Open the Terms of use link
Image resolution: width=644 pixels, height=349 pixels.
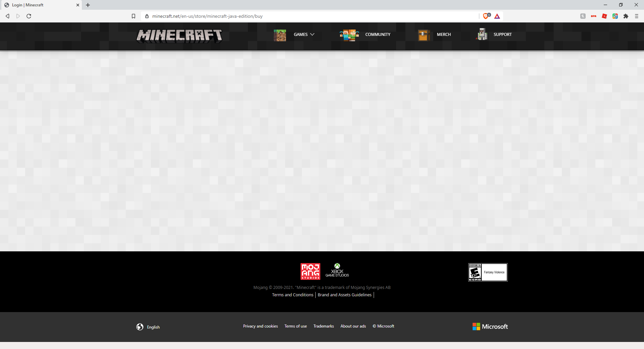click(296, 326)
